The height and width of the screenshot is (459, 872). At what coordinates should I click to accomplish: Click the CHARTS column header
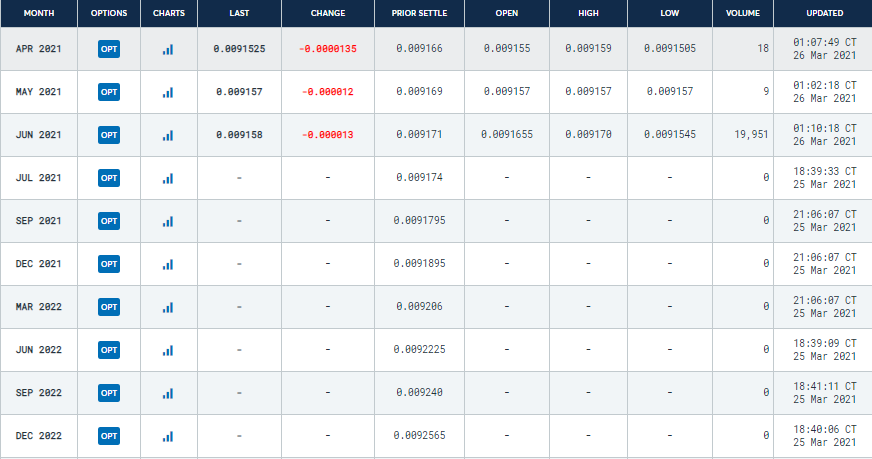tap(169, 13)
